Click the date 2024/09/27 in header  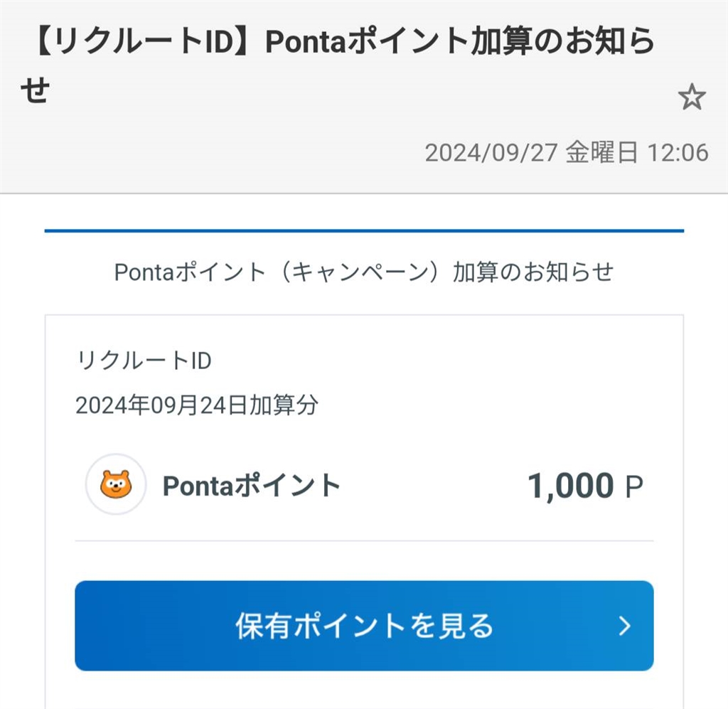click(x=491, y=153)
